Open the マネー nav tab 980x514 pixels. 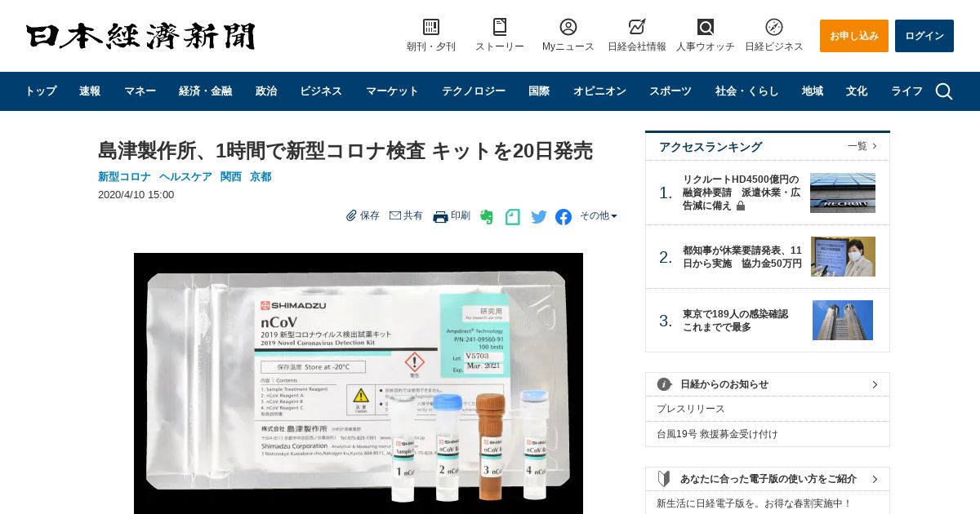(140, 91)
